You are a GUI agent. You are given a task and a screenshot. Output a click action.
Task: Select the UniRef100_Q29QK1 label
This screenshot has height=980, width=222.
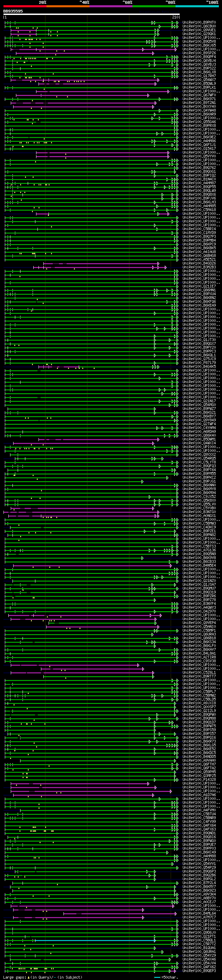(199, 34)
